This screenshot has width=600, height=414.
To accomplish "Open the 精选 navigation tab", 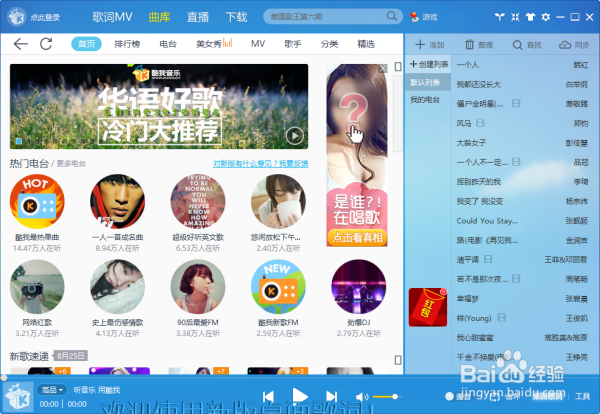I will 366,44.
